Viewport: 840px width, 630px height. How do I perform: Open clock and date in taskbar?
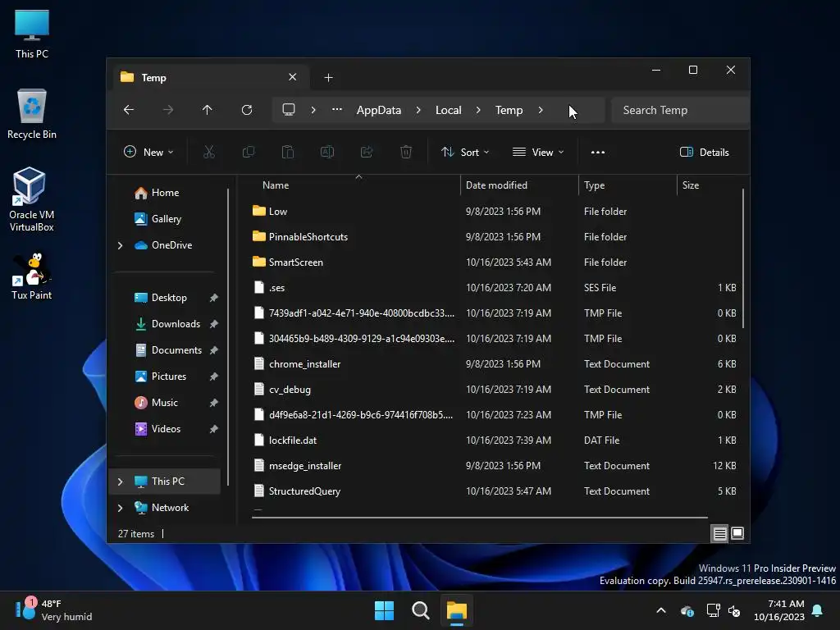(x=778, y=610)
